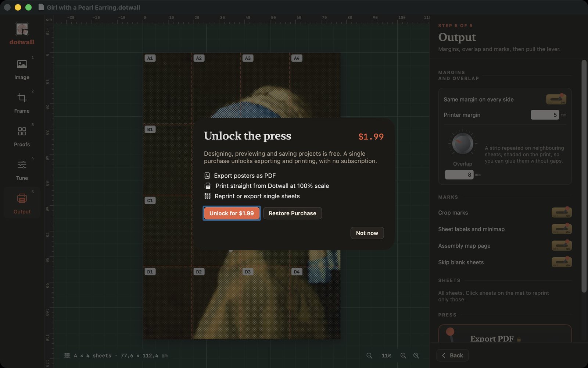Click the 11% zoom level readout

point(386,355)
